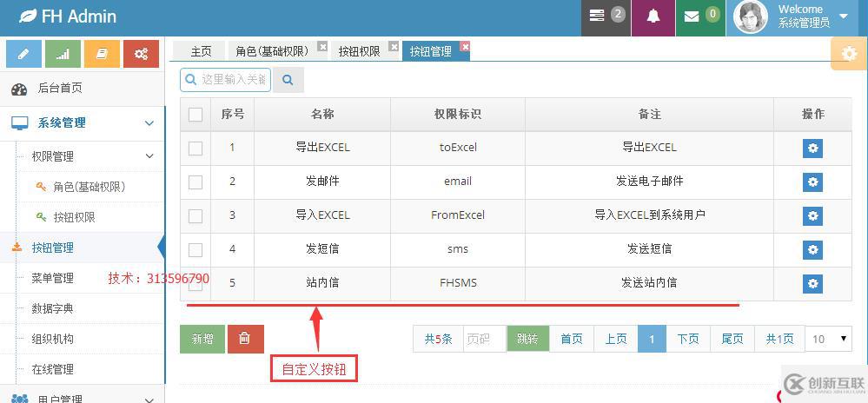Image resolution: width=868 pixels, height=403 pixels.
Task: Switch to the 主页 tab
Action: (201, 51)
